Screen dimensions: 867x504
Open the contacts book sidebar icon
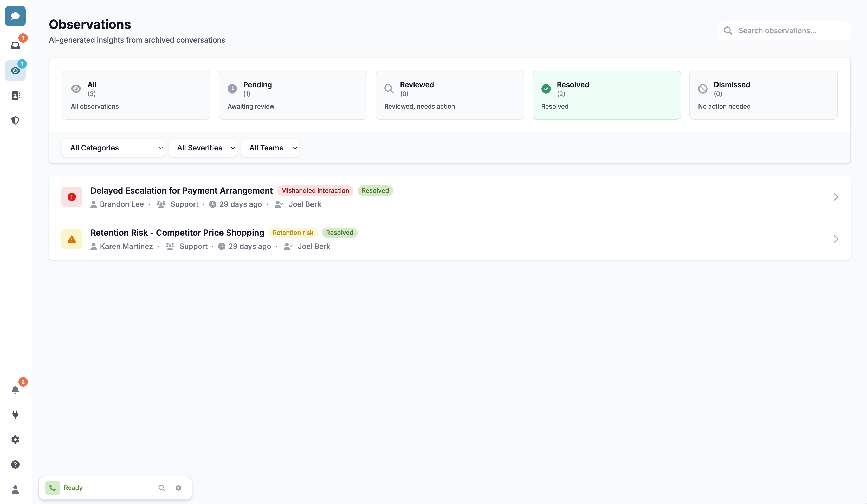[15, 96]
